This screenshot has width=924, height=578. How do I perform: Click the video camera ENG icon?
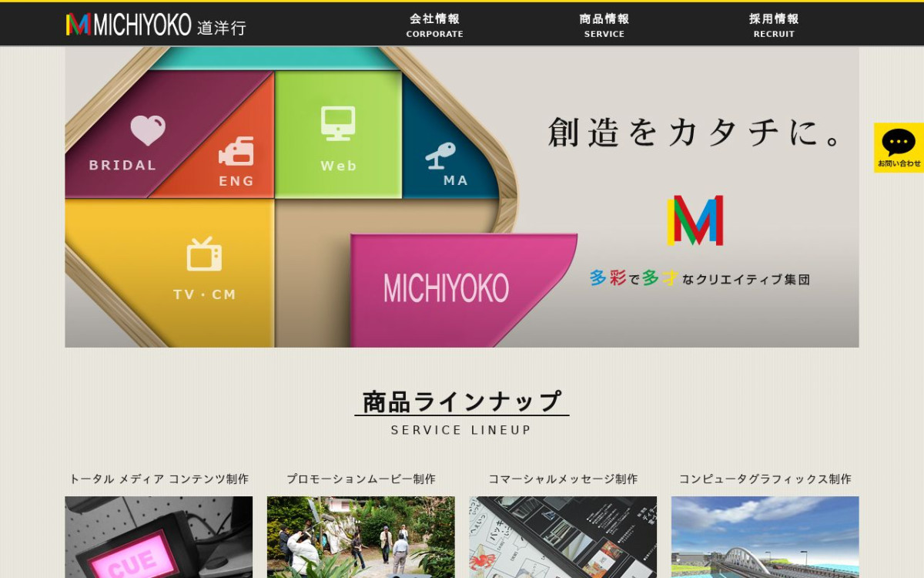[x=236, y=151]
